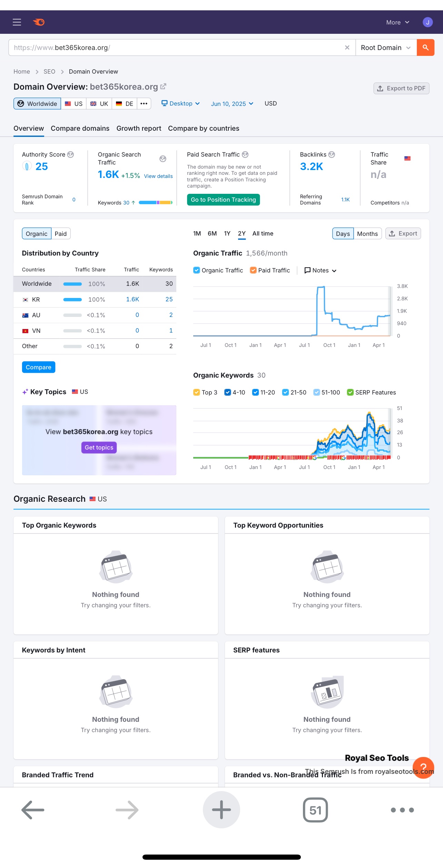The height and width of the screenshot is (868, 443).
Task: Open the orange help question button
Action: point(423,768)
